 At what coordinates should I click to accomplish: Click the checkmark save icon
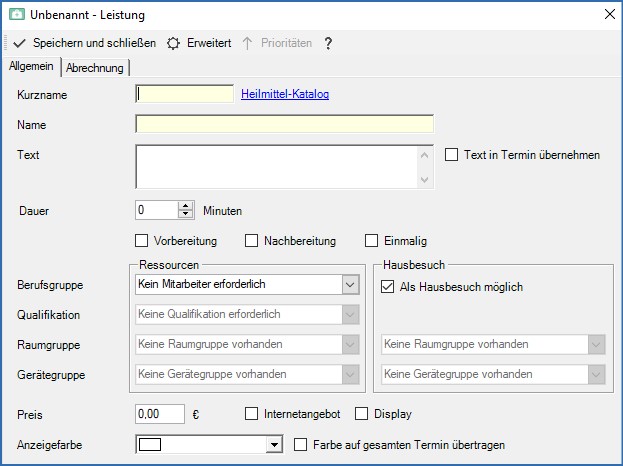click(x=19, y=43)
